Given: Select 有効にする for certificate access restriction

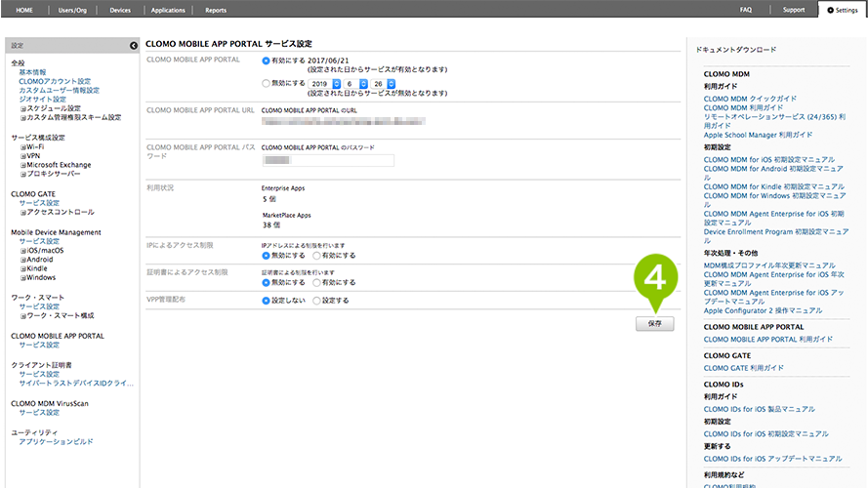Looking at the screenshot, I should click(316, 283).
